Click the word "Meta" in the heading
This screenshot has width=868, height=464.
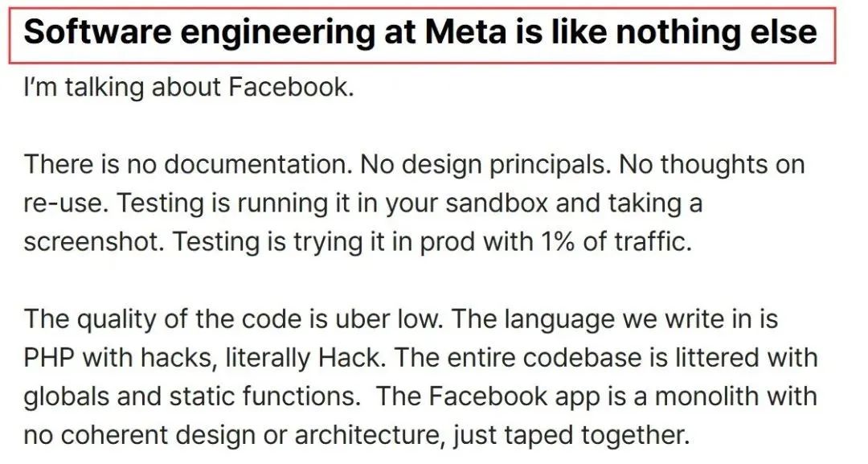click(x=465, y=31)
